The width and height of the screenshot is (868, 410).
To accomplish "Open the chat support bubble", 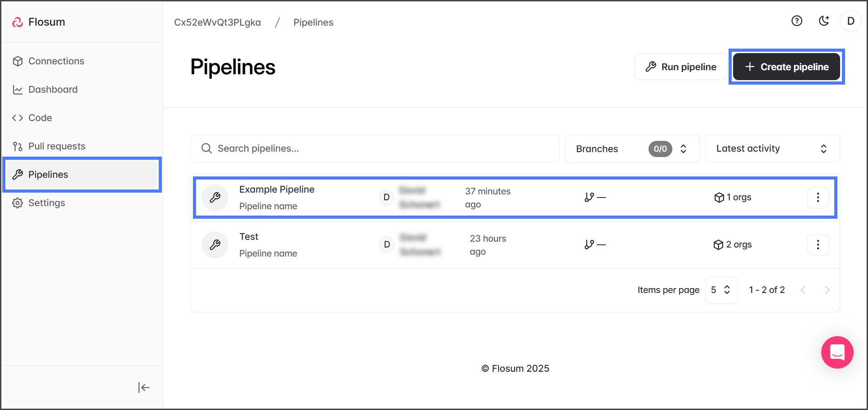I will [837, 352].
